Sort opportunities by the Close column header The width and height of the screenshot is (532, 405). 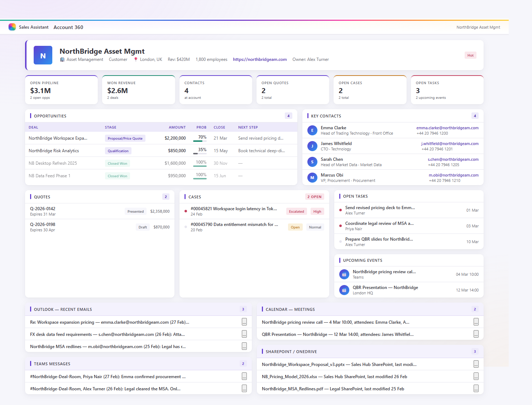click(220, 127)
